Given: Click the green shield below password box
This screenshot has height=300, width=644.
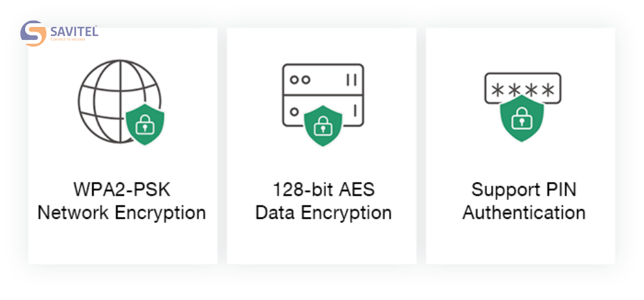Looking at the screenshot, I should pyautogui.click(x=522, y=118).
